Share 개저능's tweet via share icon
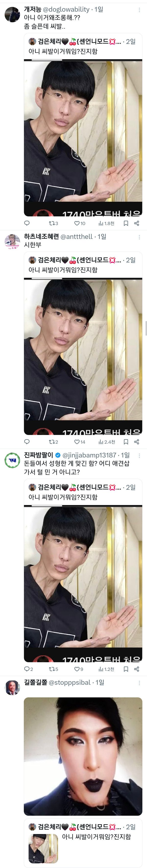The image size is (147, 868). (136, 223)
